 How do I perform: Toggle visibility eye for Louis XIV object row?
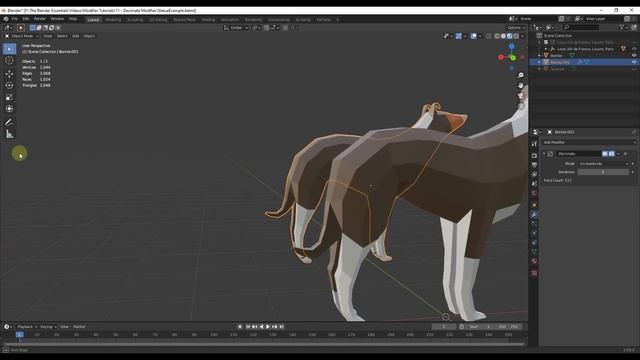(x=634, y=49)
